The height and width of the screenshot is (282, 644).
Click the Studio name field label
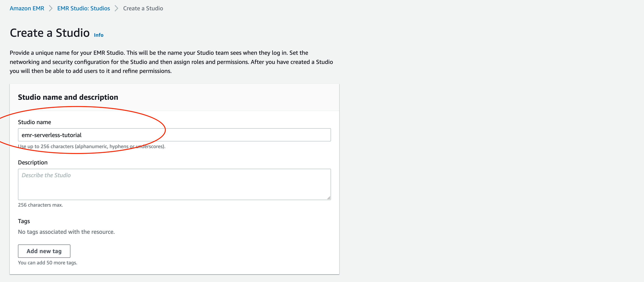click(34, 122)
